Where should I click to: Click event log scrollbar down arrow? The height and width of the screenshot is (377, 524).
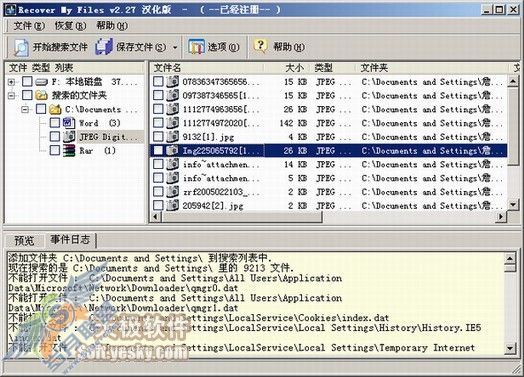click(510, 348)
